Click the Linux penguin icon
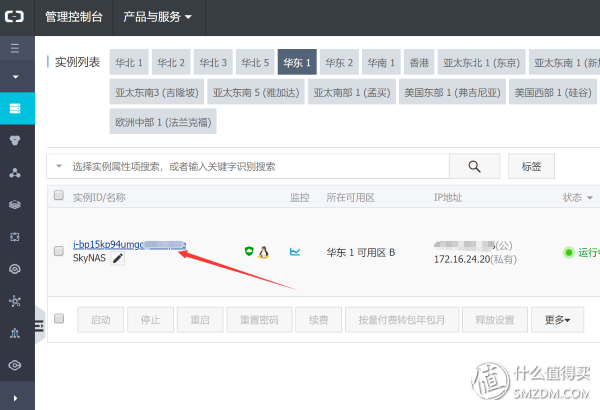Screen dimensions: 600x410 tap(263, 252)
